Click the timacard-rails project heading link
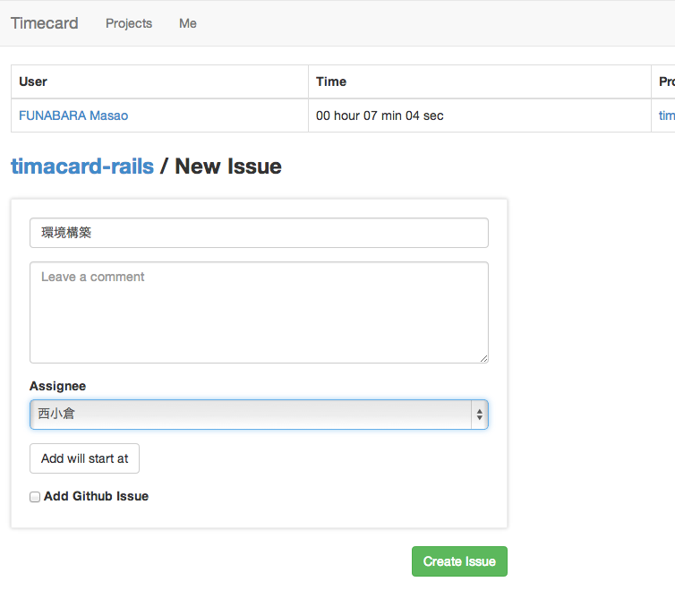Viewport: 675px width, 616px height. point(82,166)
